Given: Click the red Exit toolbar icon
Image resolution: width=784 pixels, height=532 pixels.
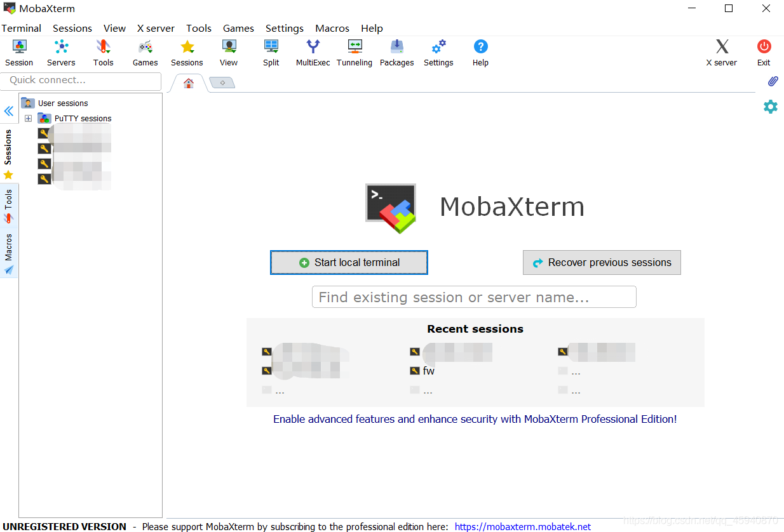Looking at the screenshot, I should pos(764,53).
